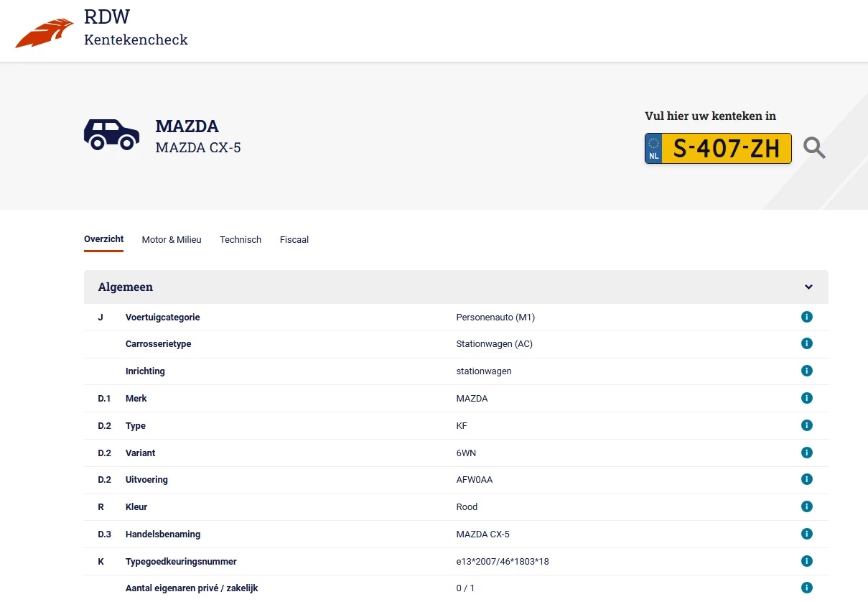Open info icon for Voertuigcategorie row
Screen dimensions: 868x602
806,317
